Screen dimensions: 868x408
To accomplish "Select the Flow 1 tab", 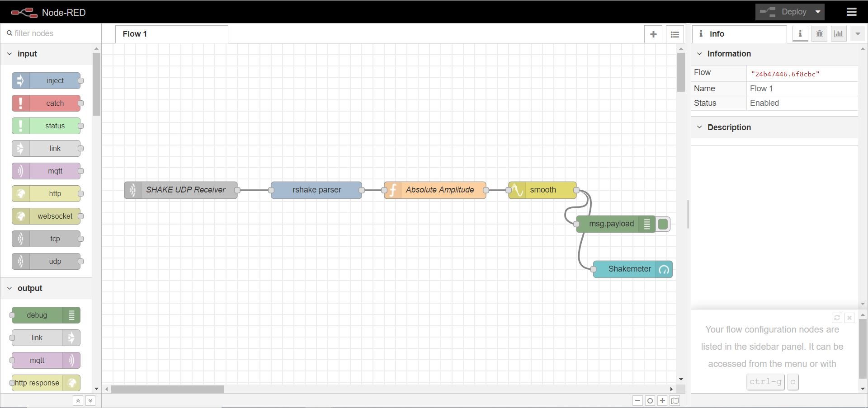I will click(135, 34).
